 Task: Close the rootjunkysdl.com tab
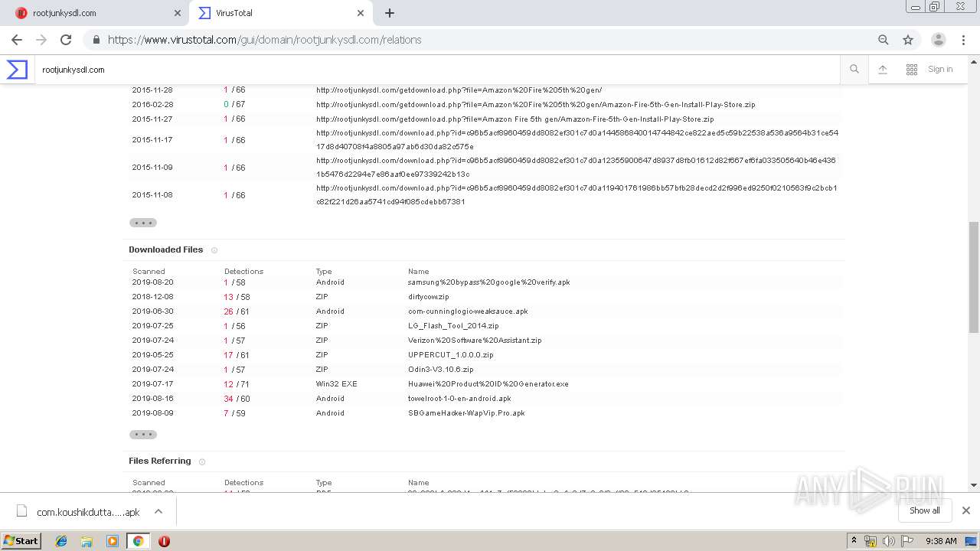tap(178, 13)
